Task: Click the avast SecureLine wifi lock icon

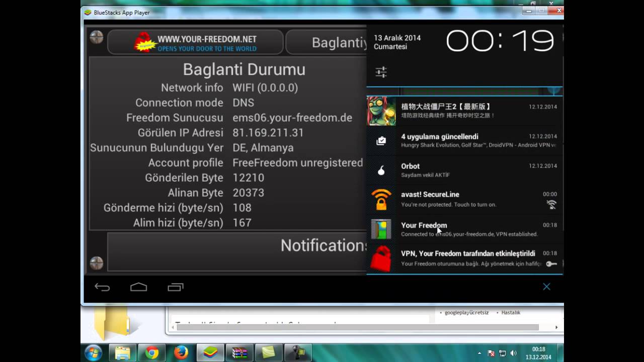Action: point(381,199)
